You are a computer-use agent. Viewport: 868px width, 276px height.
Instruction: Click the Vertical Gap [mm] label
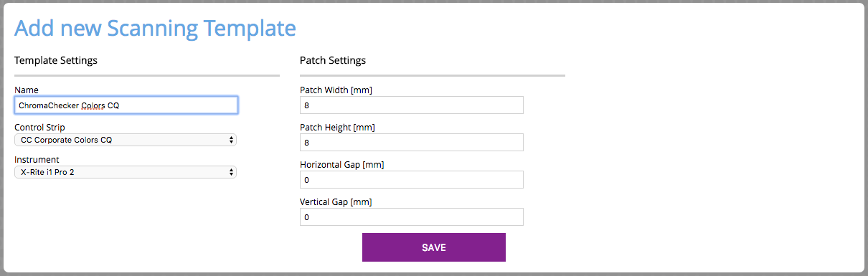click(336, 201)
